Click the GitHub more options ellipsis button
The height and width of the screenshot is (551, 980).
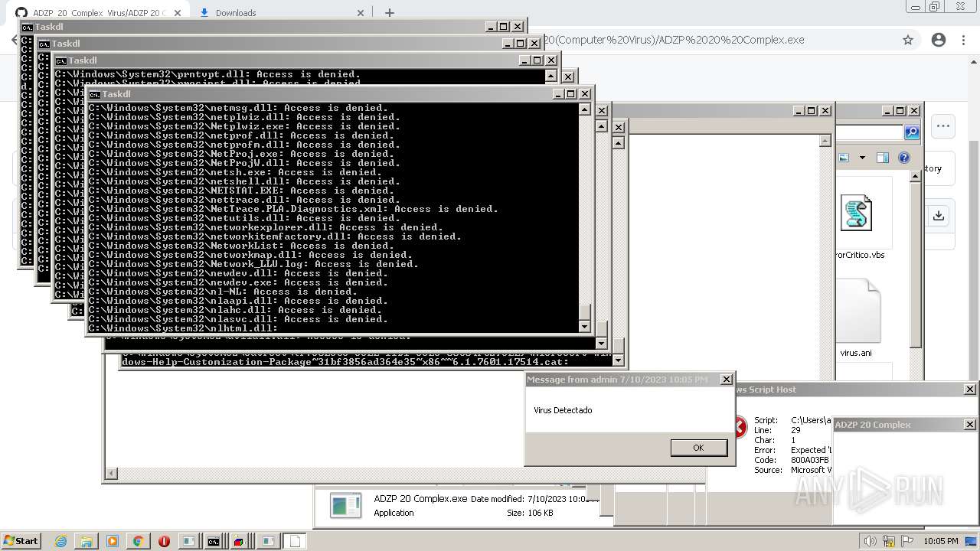pyautogui.click(x=943, y=126)
